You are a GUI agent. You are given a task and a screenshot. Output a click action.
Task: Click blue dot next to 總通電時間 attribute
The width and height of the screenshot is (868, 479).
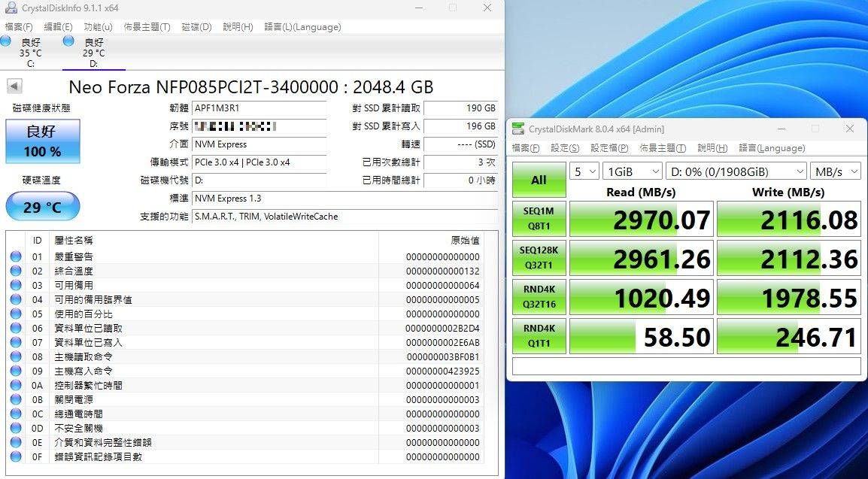click(16, 414)
